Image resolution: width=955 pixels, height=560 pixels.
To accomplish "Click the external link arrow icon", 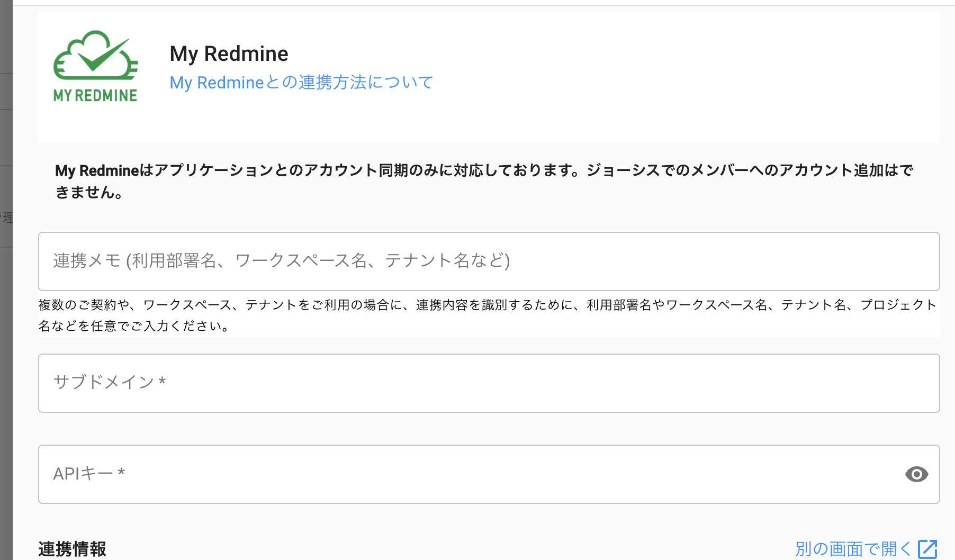I will (927, 549).
